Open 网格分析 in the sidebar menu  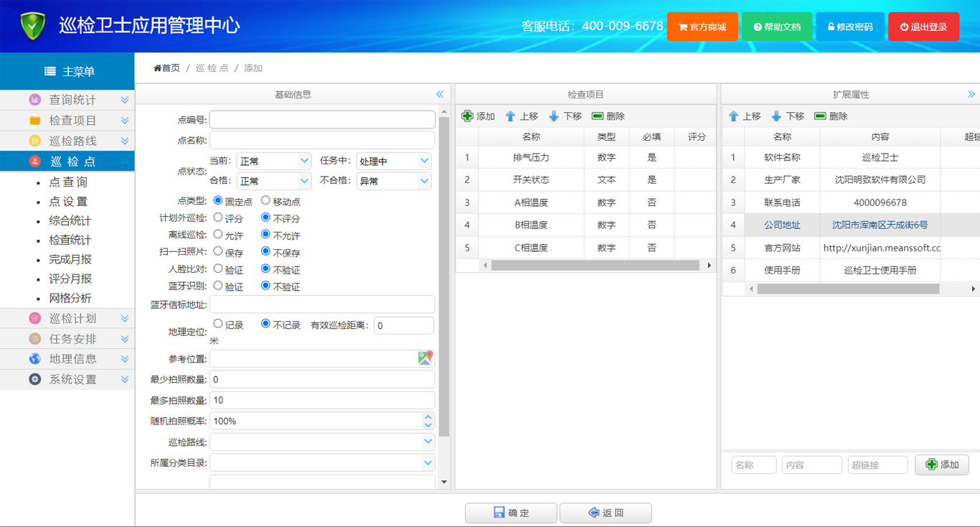click(x=70, y=298)
